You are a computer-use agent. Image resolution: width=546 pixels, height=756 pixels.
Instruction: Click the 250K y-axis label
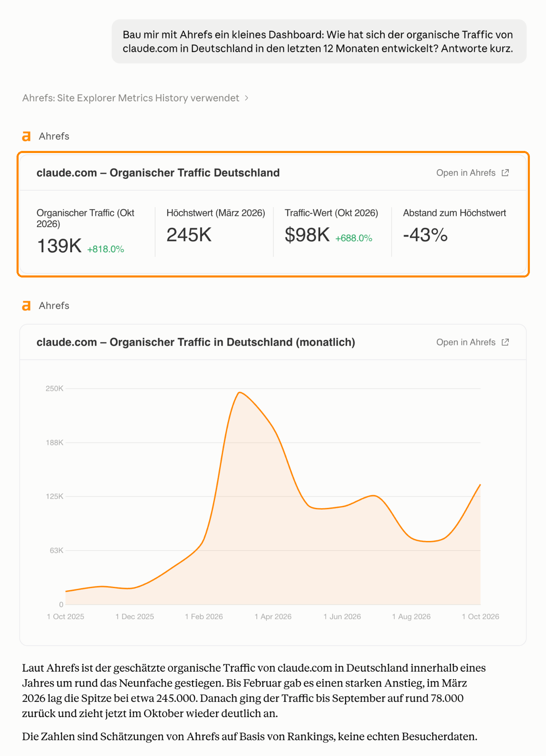pyautogui.click(x=55, y=389)
